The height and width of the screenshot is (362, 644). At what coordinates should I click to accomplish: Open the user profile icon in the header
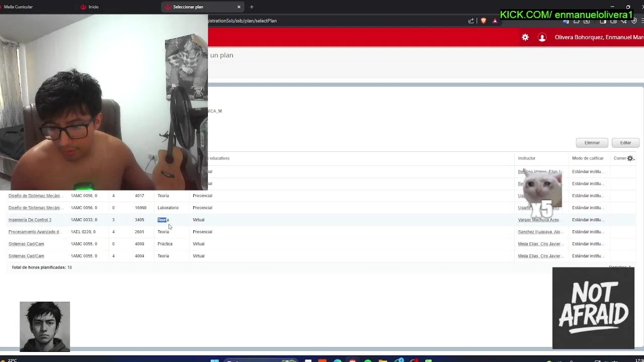542,37
